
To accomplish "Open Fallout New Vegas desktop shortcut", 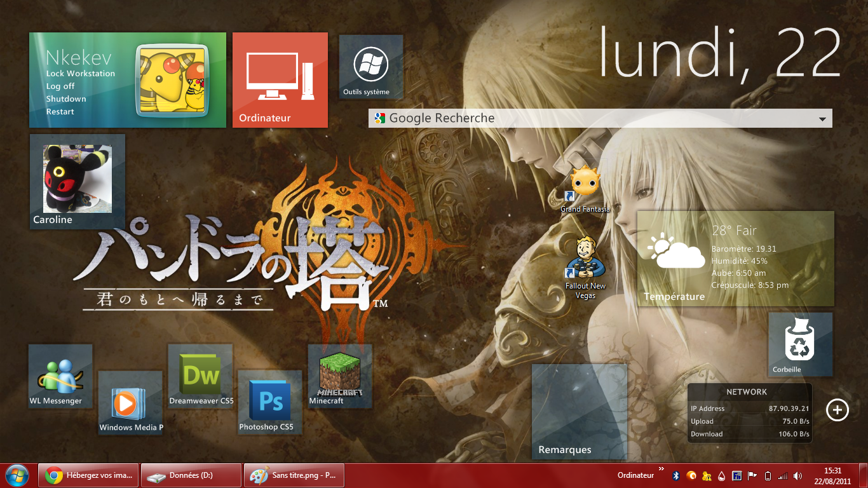I will click(x=585, y=267).
